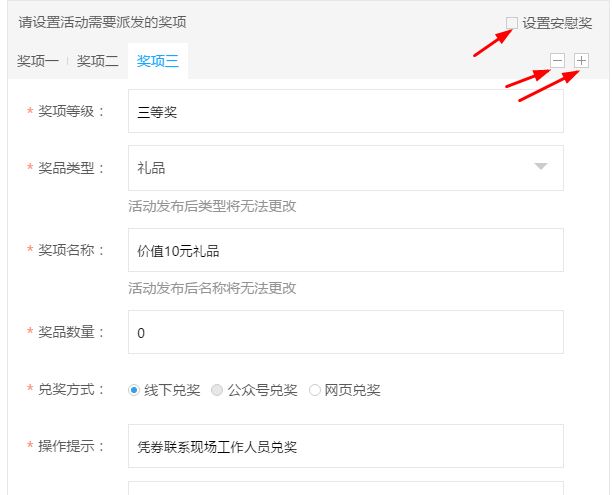612x495 pixels.
Task: Click the 奖项名称 label
Action: (x=71, y=250)
